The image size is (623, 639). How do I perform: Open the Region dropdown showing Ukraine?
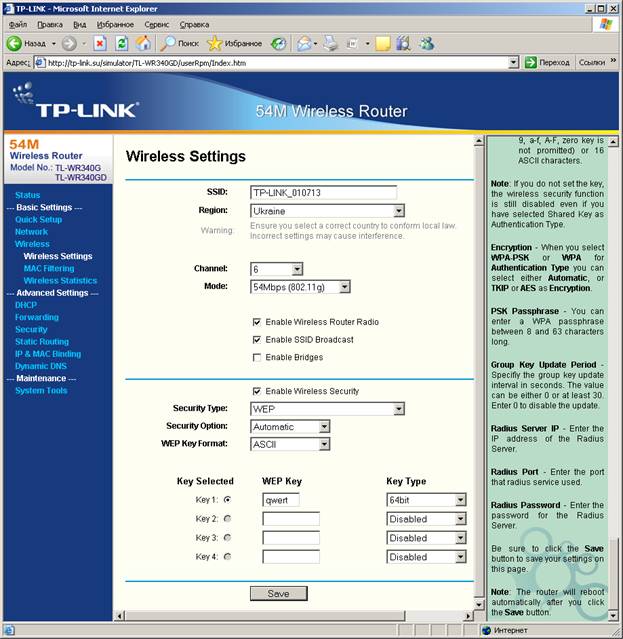pos(327,211)
